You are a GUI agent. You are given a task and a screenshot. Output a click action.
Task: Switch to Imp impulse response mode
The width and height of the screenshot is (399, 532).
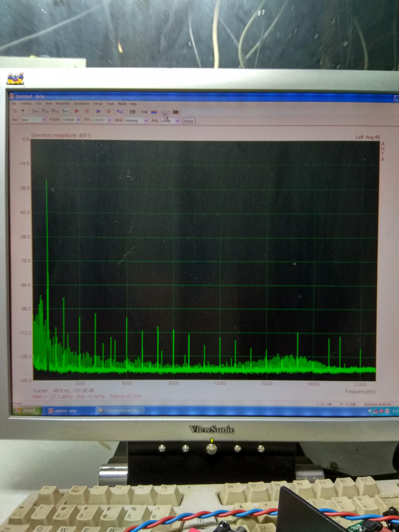click(x=35, y=111)
